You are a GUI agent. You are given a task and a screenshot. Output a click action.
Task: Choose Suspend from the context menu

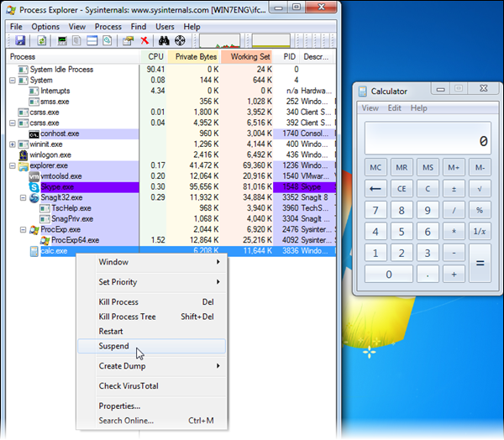[151, 346]
